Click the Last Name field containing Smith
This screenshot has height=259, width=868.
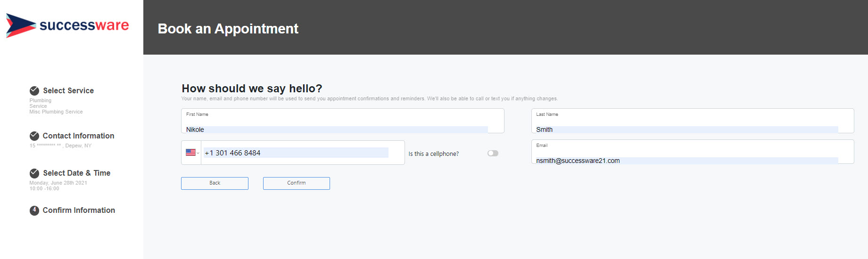[686, 129]
